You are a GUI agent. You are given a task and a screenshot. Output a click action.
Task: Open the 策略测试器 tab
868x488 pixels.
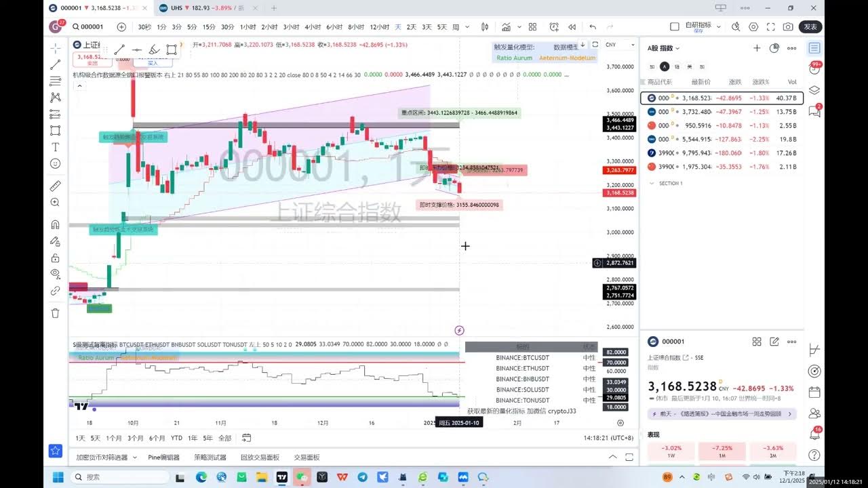[210, 457]
